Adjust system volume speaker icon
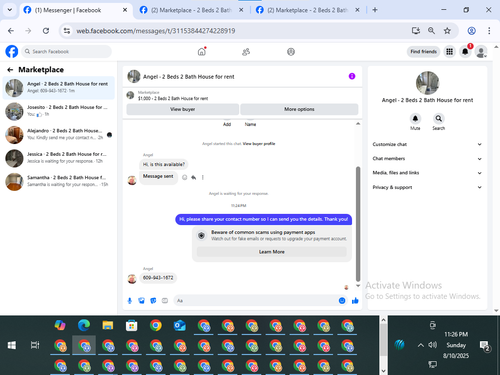 tap(432, 345)
